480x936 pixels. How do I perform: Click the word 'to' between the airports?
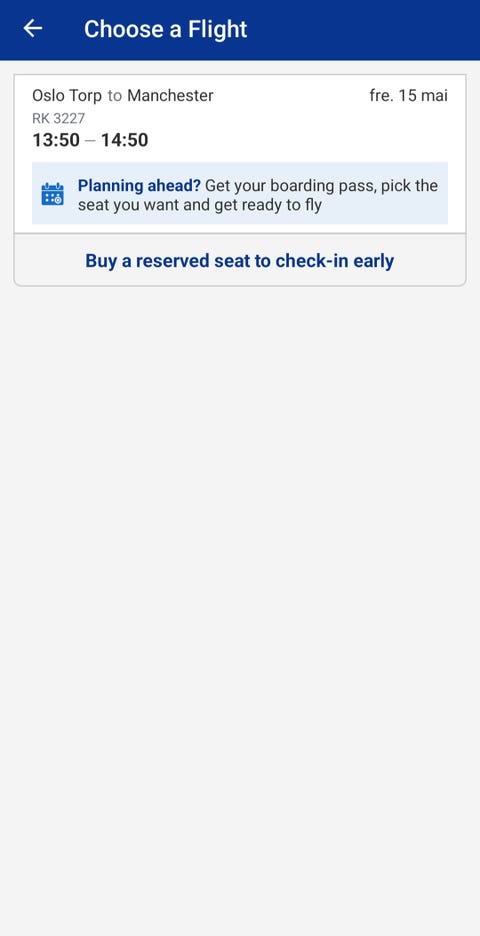click(115, 96)
